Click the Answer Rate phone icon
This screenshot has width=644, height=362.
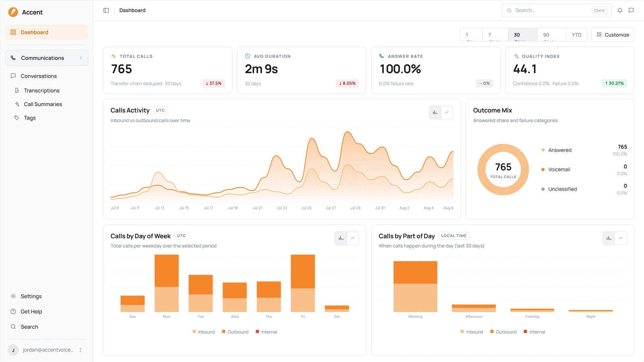click(x=381, y=56)
